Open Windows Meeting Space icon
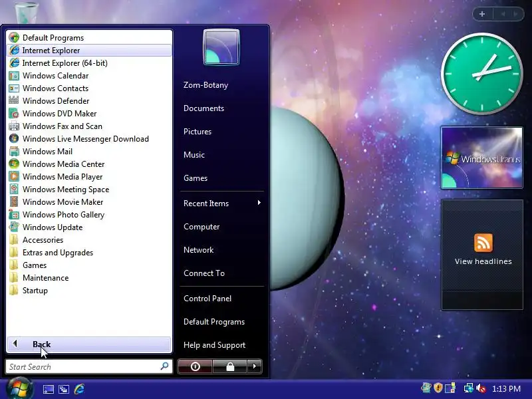 (14, 190)
